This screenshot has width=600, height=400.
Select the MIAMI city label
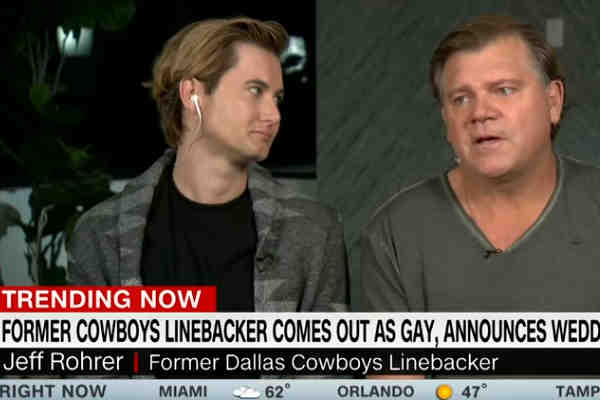pos(183,392)
